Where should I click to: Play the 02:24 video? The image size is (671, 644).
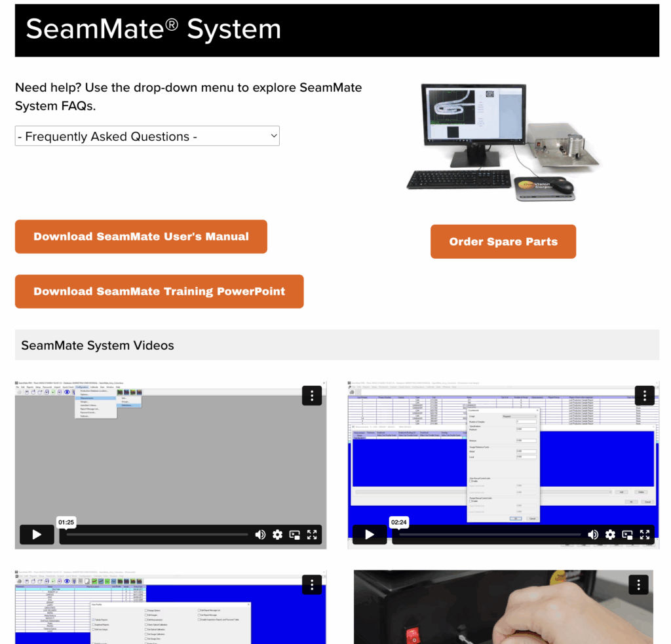coord(370,535)
